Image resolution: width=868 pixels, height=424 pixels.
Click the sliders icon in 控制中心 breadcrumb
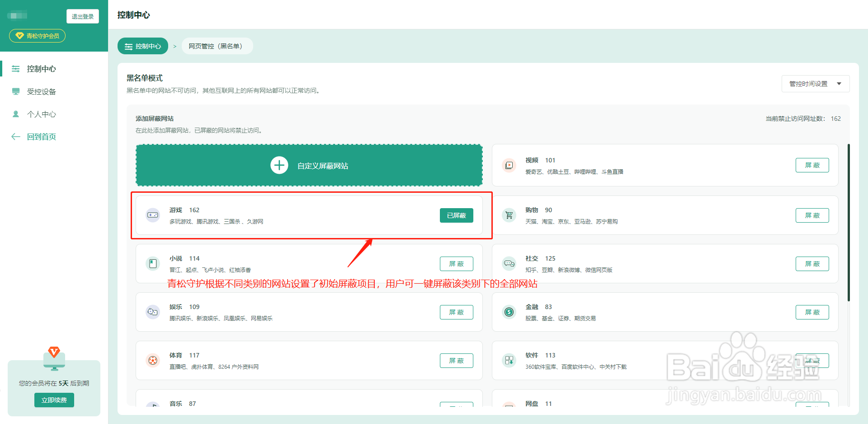[129, 46]
